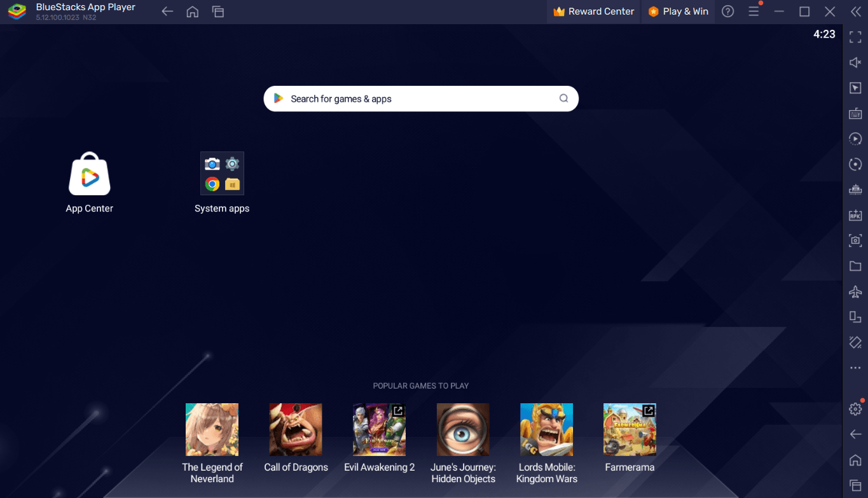Click the Search for games & apps field
Screen dimensions: 868x498
tap(421, 99)
